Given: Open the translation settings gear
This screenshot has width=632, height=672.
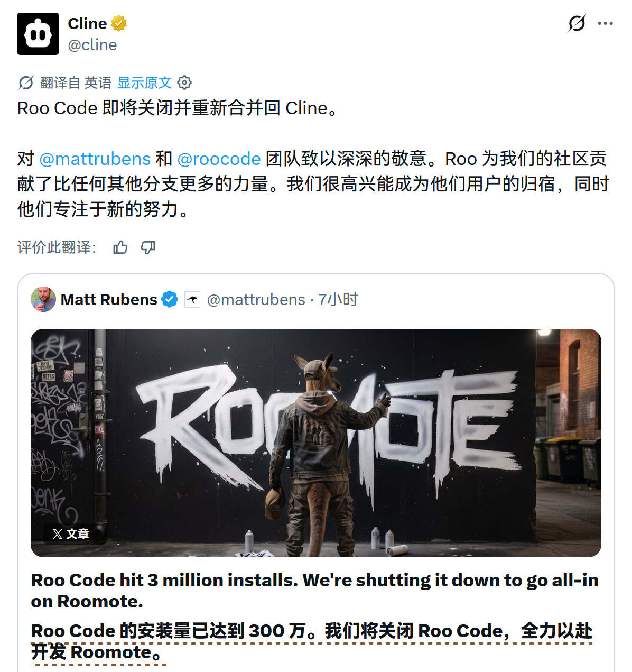Looking at the screenshot, I should tap(184, 83).
